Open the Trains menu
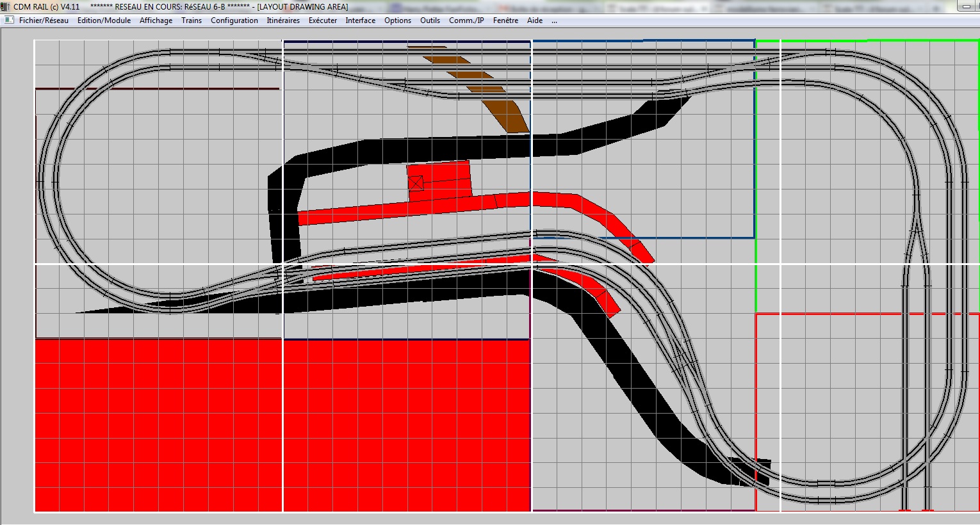The image size is (980, 525). [x=192, y=20]
